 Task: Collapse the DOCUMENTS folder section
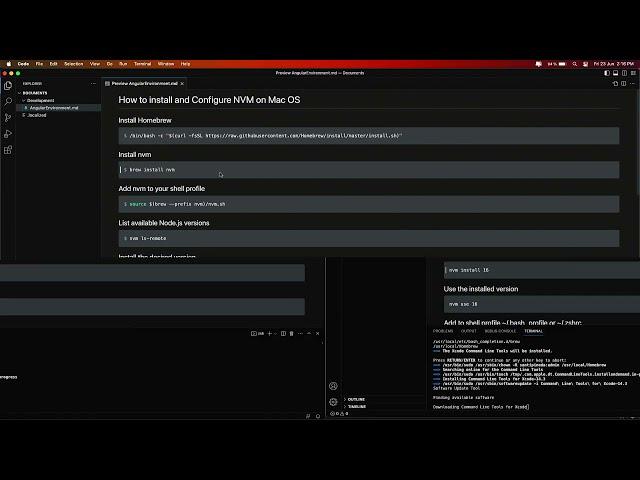click(x=35, y=93)
